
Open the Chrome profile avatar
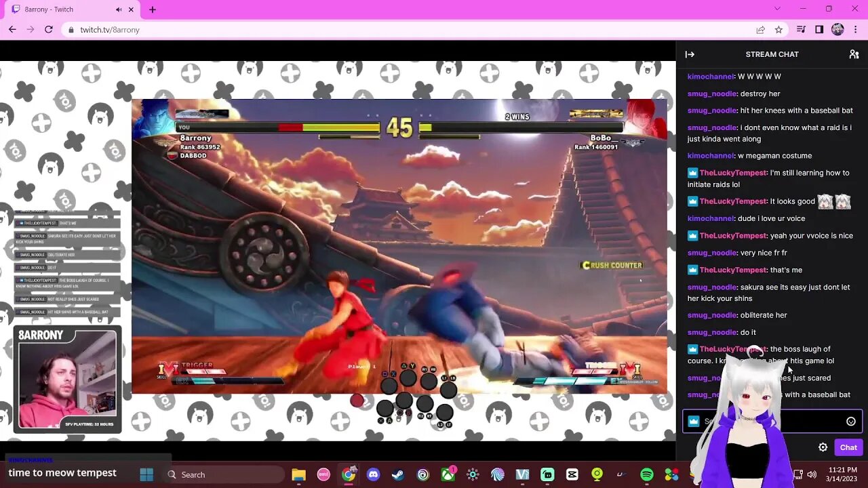[837, 30]
